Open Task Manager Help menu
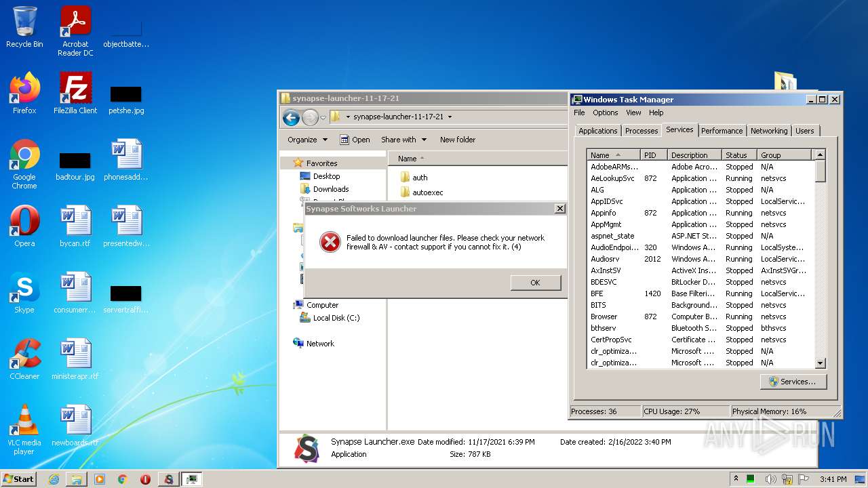The height and width of the screenshot is (488, 868). pyautogui.click(x=656, y=113)
